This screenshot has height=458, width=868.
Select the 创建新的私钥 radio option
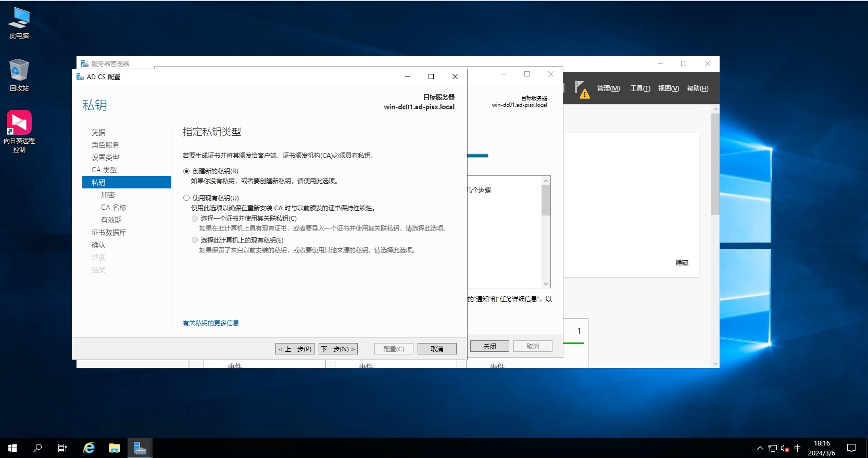(186, 171)
